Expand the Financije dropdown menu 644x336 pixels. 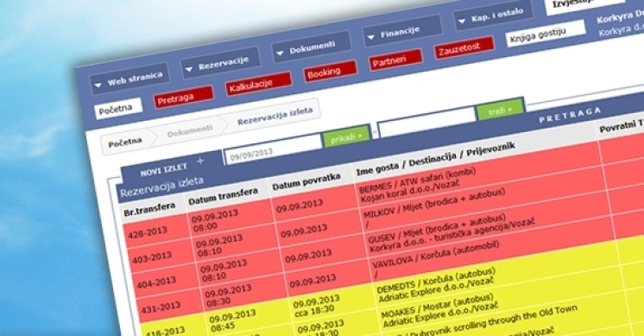pos(402,31)
